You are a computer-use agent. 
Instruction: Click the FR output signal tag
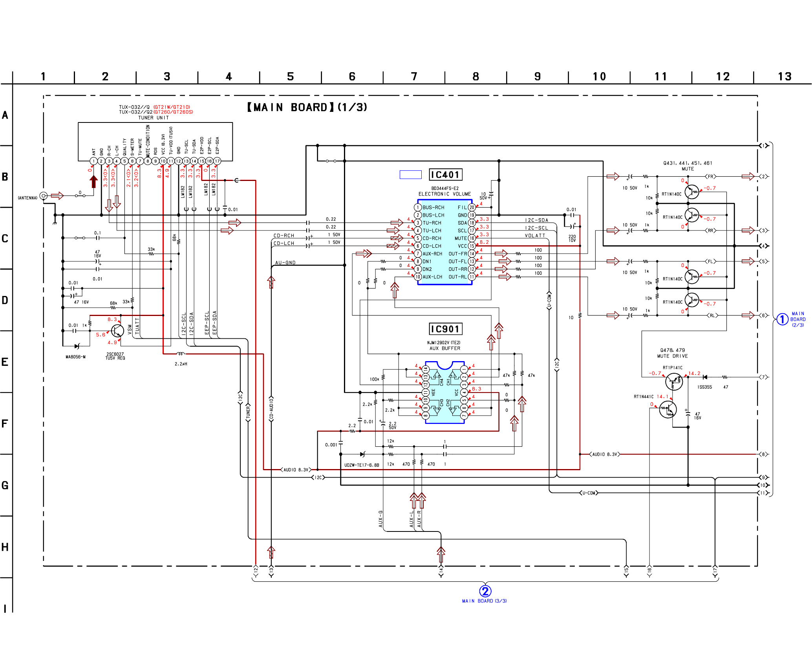click(710, 176)
